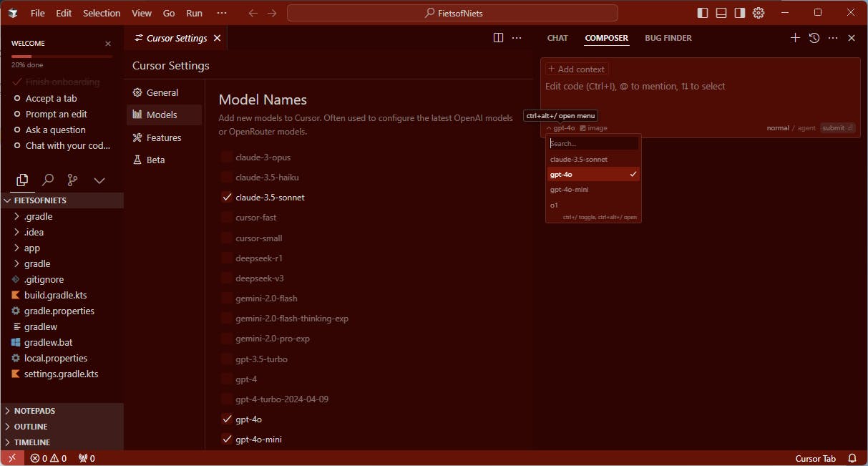Click the remote window status bar icon

point(12,458)
